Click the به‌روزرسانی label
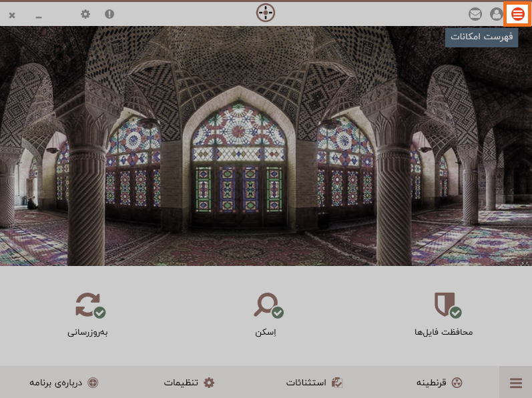 pyautogui.click(x=87, y=333)
